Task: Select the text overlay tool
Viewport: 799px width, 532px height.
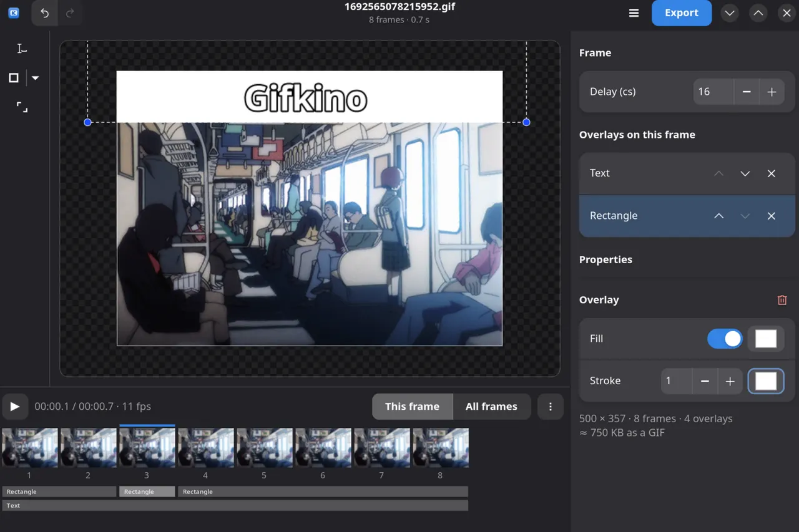Action: 22,48
